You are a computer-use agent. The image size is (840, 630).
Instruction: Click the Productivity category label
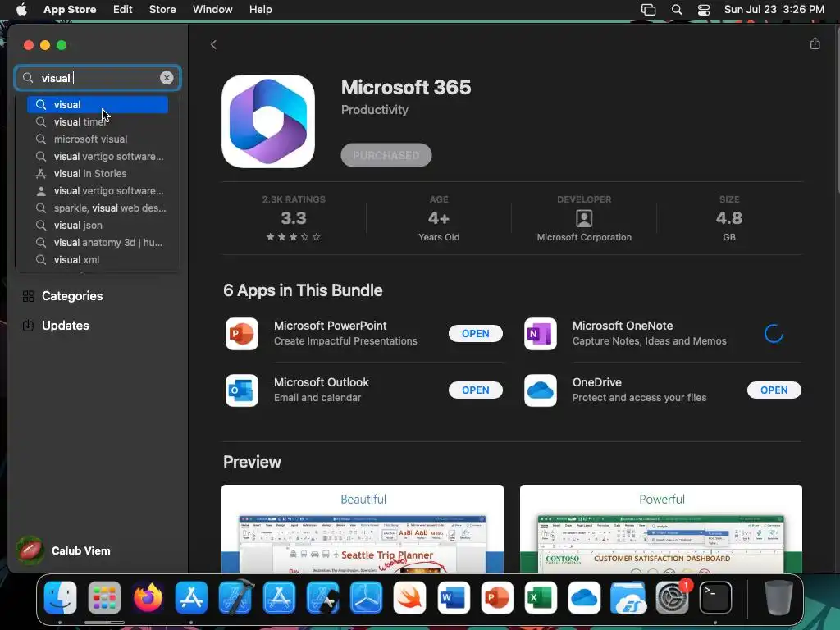point(374,110)
